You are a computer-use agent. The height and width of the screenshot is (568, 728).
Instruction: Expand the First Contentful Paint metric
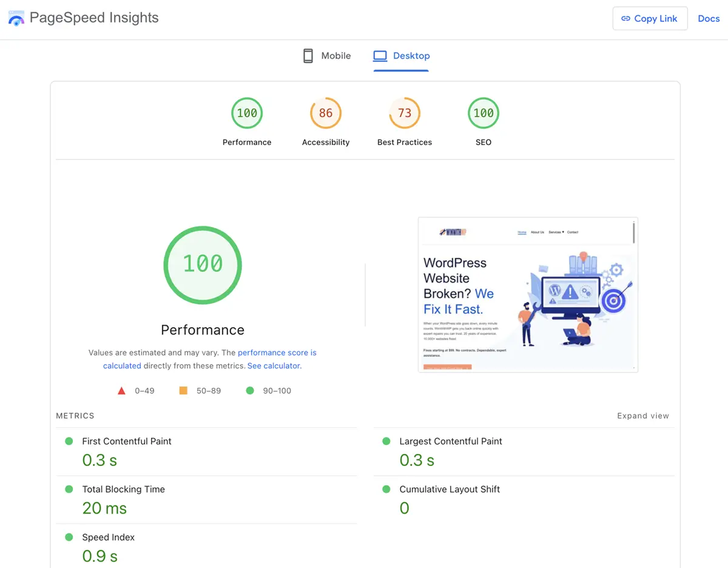(x=127, y=441)
